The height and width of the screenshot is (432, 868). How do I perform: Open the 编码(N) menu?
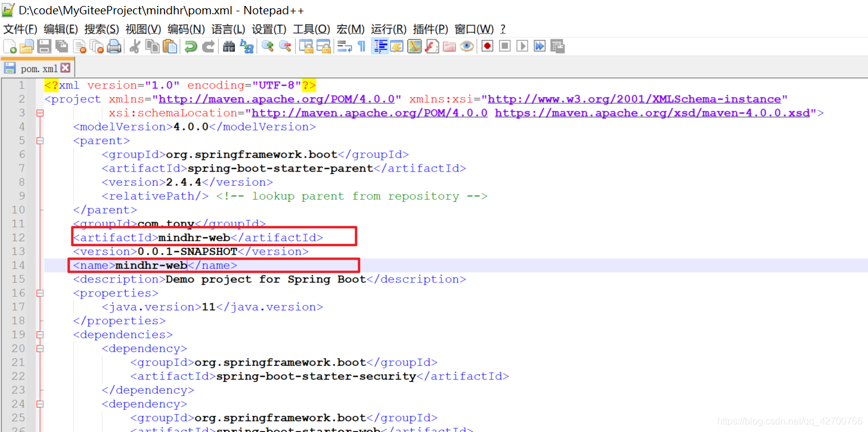click(x=186, y=29)
